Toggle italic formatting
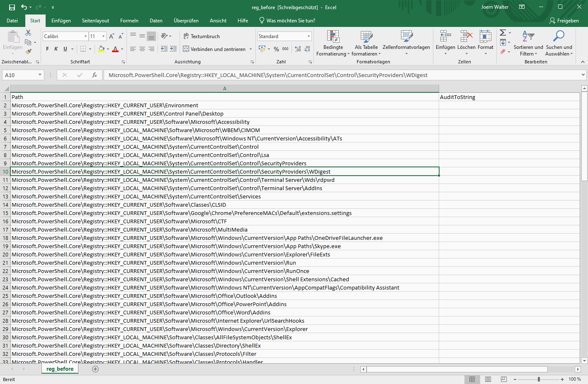Viewport: 588px width, 384px height. 56,49
